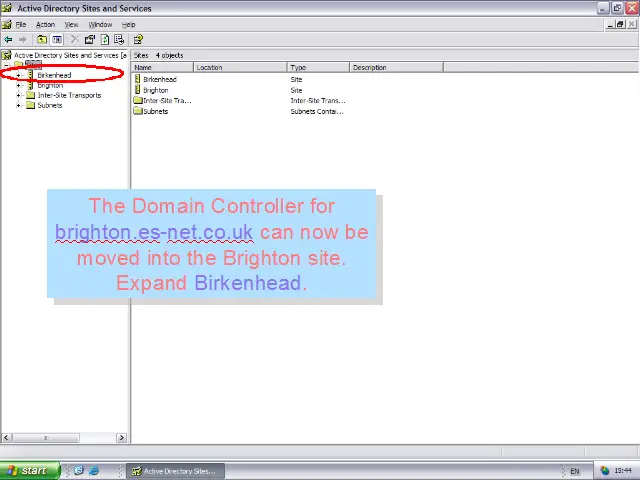The height and width of the screenshot is (480, 640).
Task: Open Properties via the toolbar icon
Action: coord(90,40)
